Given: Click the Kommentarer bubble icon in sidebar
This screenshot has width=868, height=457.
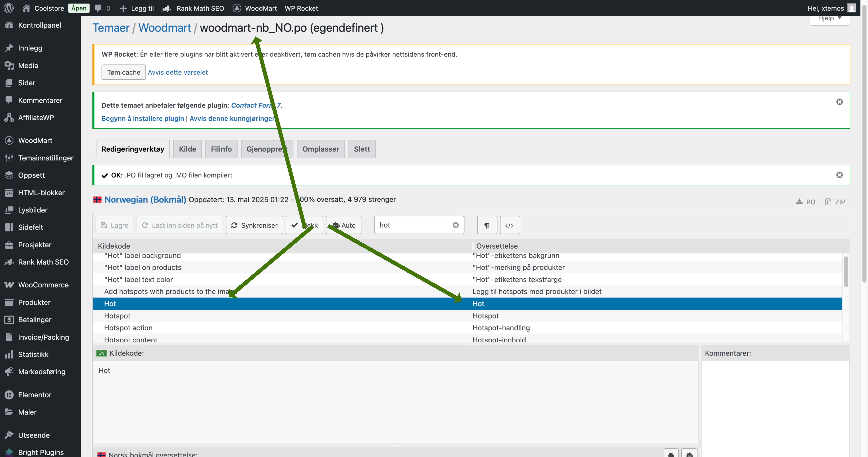Looking at the screenshot, I should click(x=9, y=100).
